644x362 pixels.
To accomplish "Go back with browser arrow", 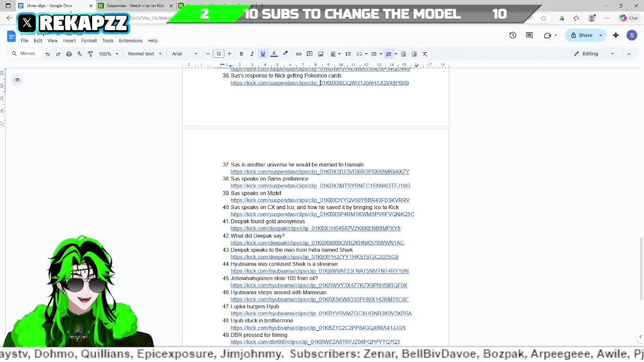I will (9, 18).
